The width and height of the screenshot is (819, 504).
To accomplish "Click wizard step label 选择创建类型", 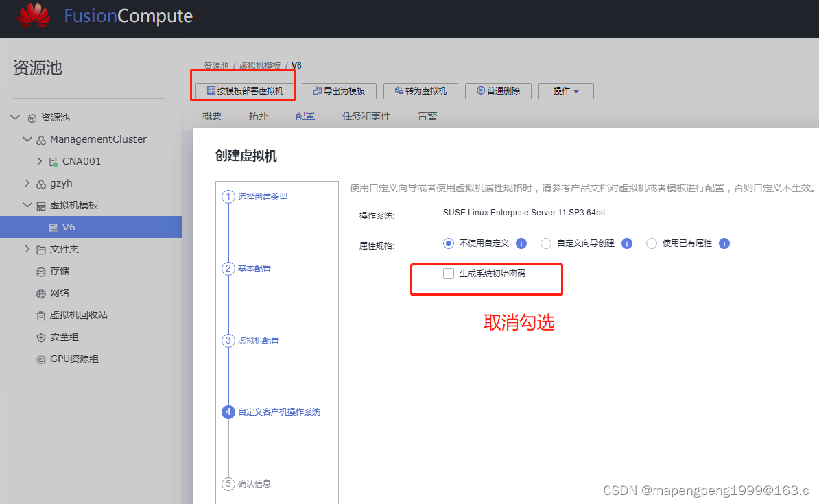I will click(263, 196).
